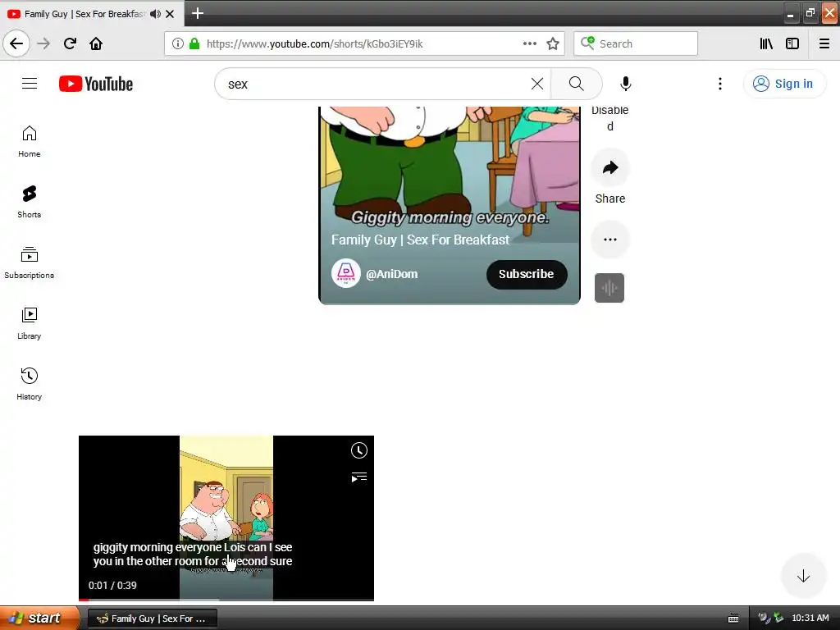Start voice search with microphone
The height and width of the screenshot is (630, 840).
[x=625, y=84]
